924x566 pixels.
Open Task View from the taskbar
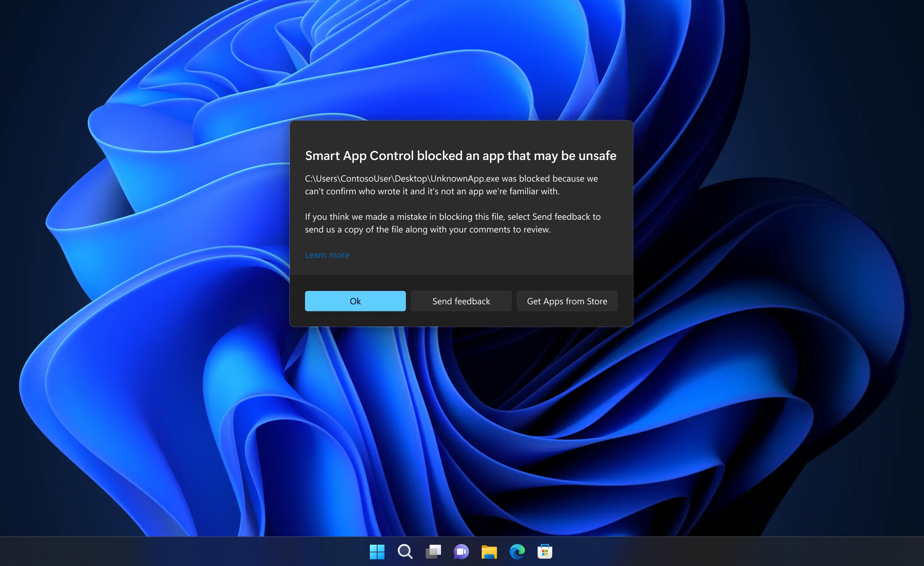coord(433,551)
